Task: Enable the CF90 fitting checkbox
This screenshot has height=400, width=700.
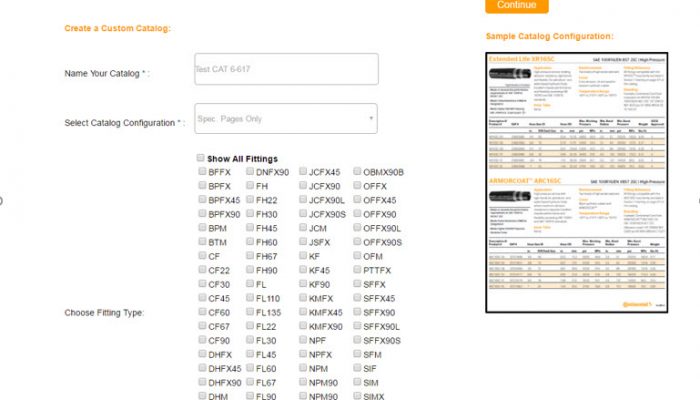Action: tap(202, 340)
